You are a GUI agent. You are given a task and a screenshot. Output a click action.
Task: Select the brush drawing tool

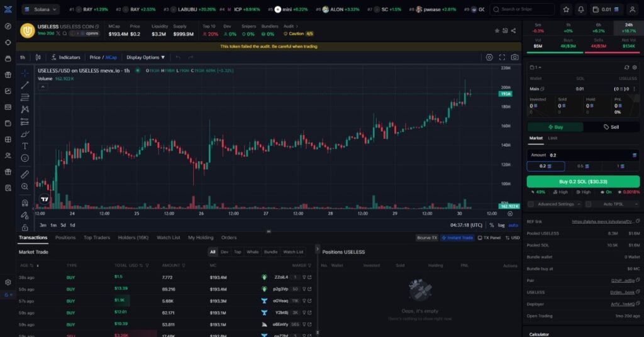tap(25, 134)
